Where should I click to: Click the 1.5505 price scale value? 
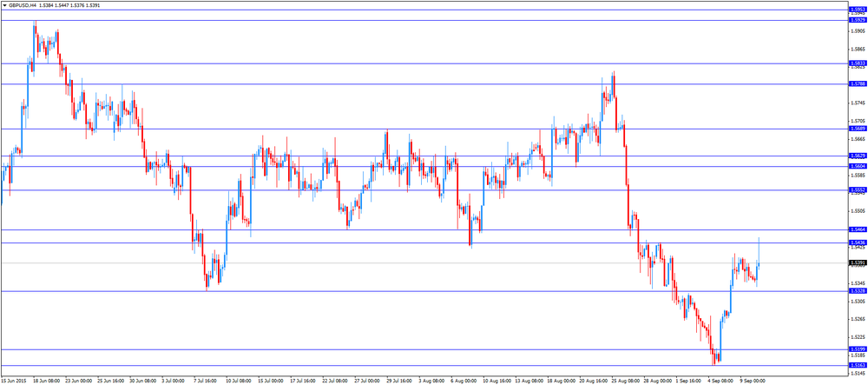(x=859, y=211)
